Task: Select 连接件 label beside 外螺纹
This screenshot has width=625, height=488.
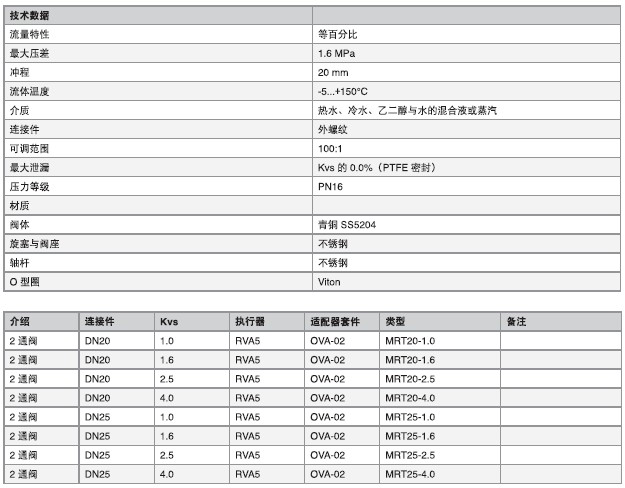Action: pos(24,130)
